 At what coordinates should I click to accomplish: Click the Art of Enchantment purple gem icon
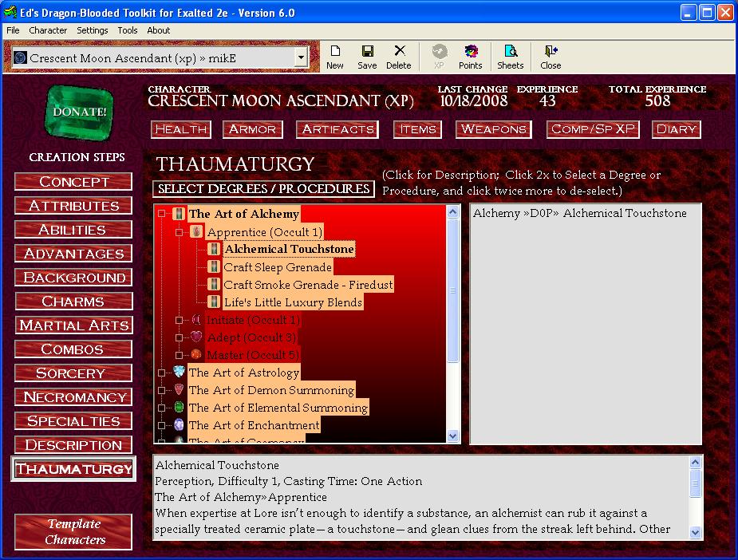pyautogui.click(x=179, y=425)
